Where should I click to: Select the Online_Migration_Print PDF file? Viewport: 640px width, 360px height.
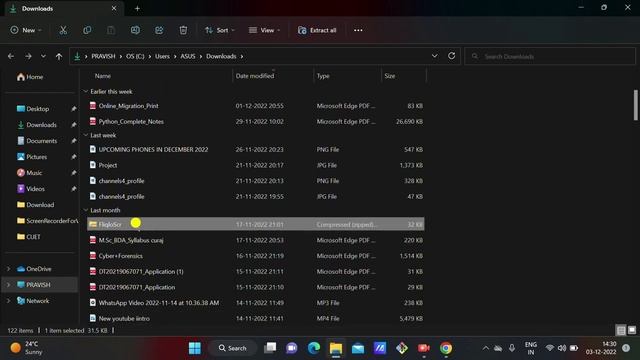point(256,106)
